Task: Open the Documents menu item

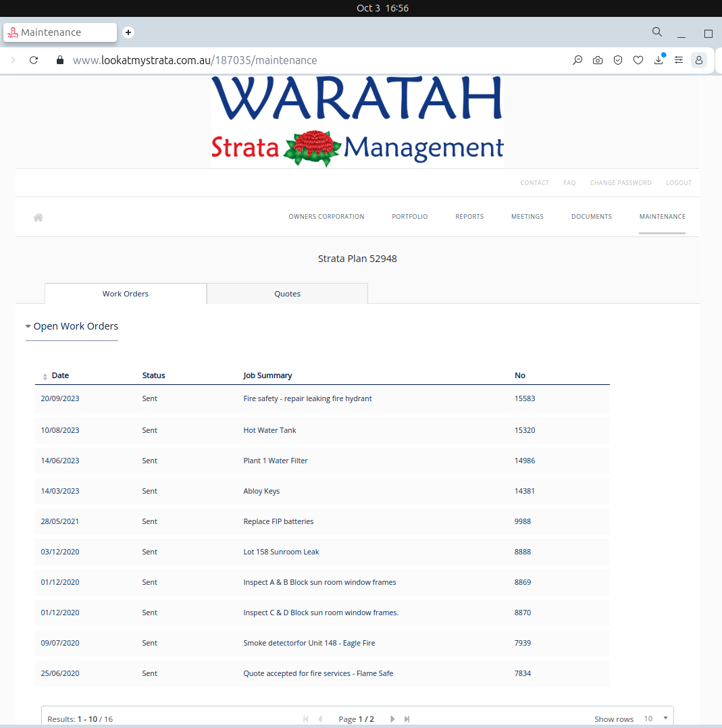Action: tap(591, 217)
